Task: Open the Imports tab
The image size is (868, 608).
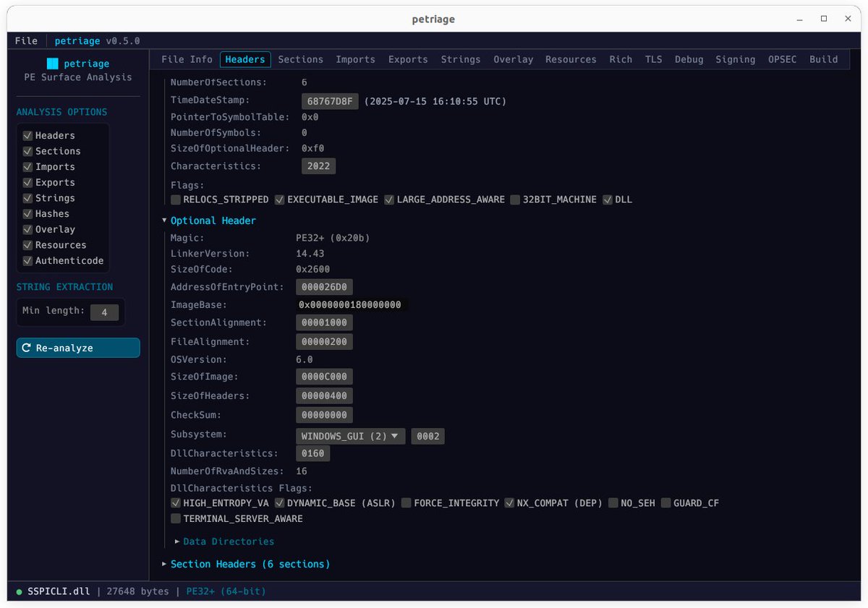Action: [x=355, y=59]
